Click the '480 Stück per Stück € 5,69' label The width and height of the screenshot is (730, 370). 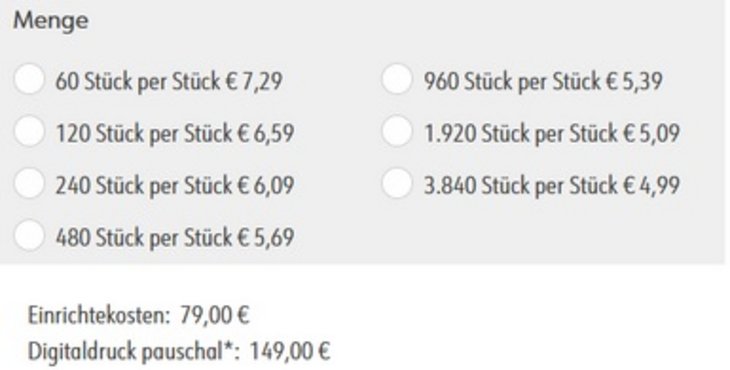tap(175, 238)
